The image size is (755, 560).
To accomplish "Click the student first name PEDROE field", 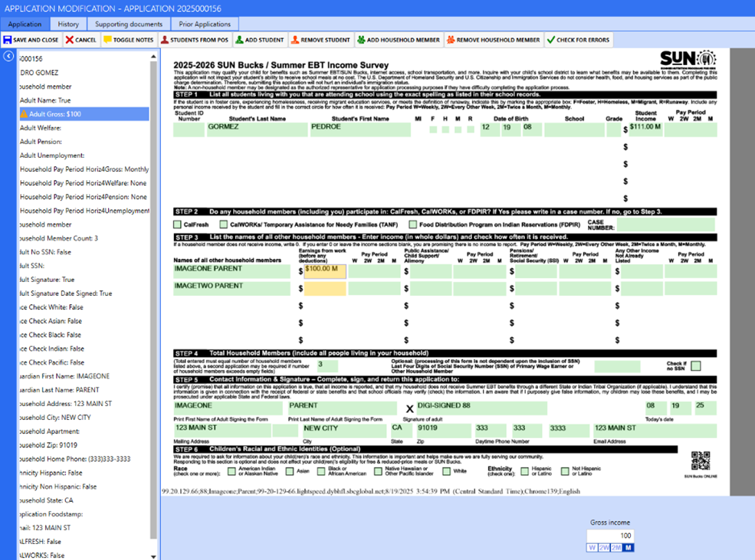I will point(360,130).
